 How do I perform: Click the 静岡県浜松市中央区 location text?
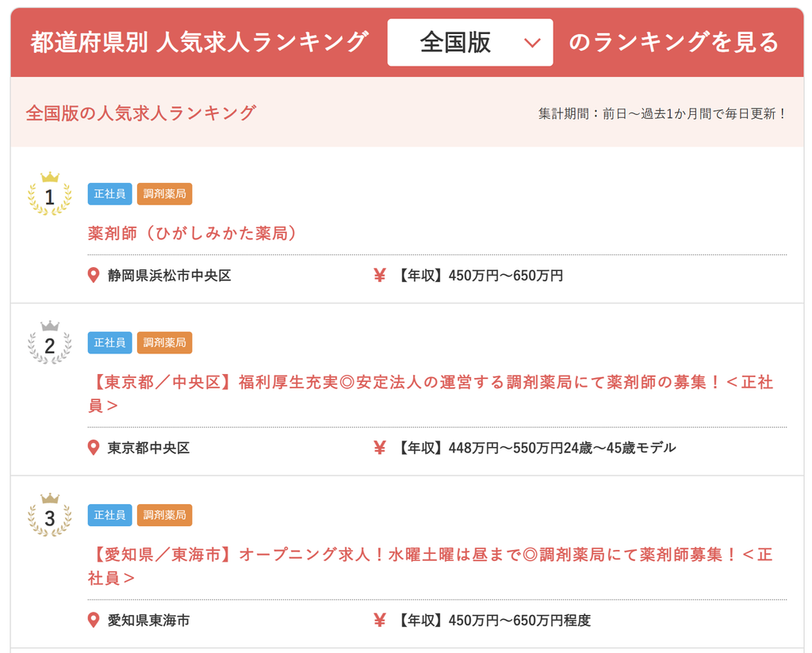[170, 275]
